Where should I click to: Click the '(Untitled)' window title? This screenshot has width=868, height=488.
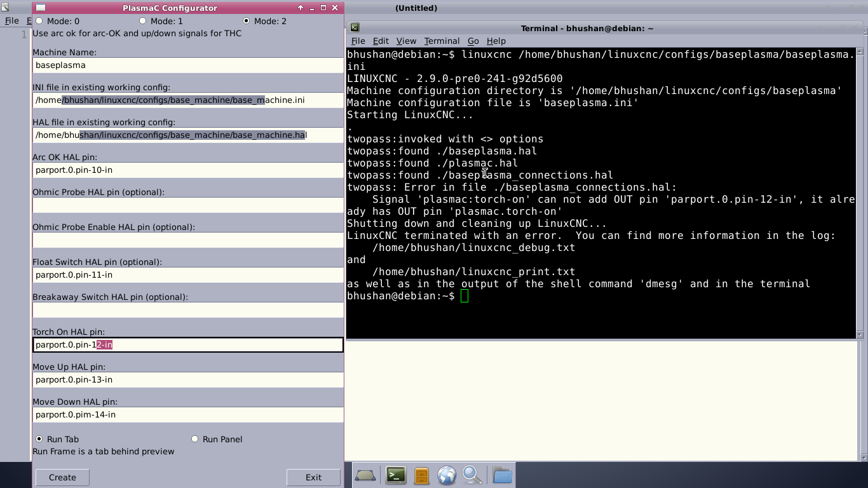416,8
